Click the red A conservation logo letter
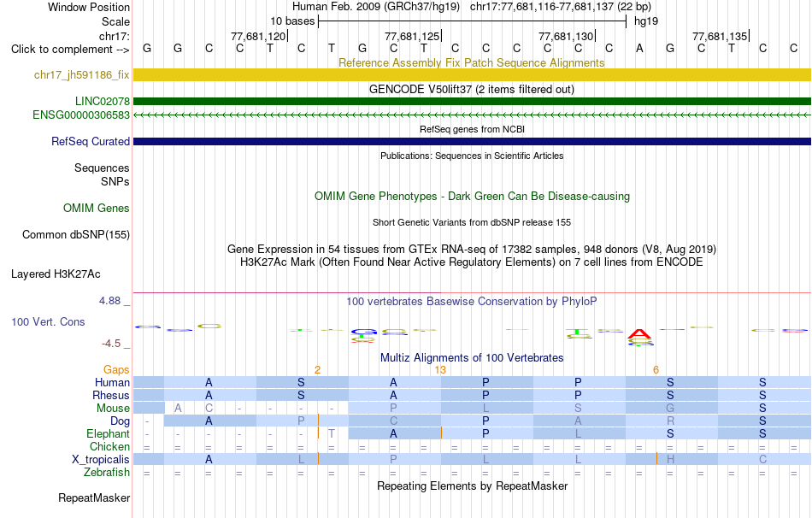The height and width of the screenshot is (518, 812). point(639,334)
